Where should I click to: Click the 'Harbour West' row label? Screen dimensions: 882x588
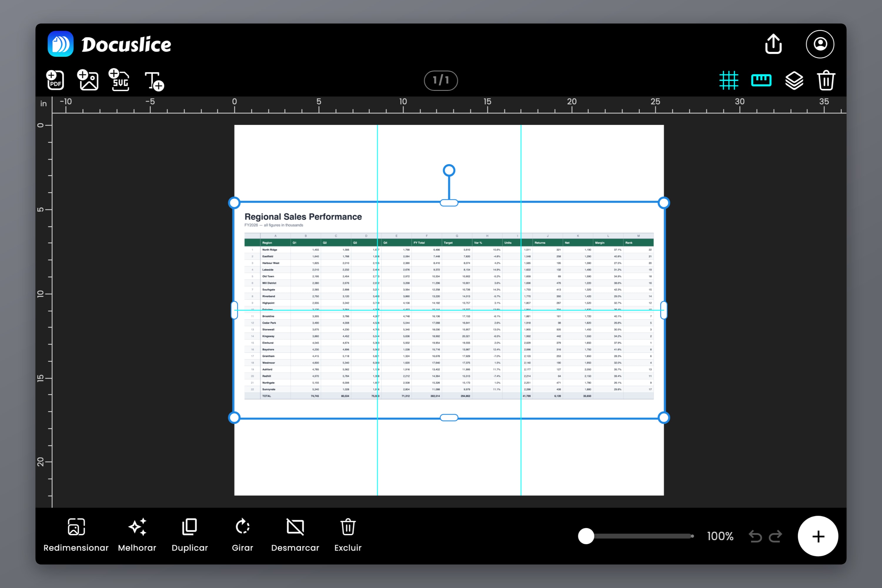click(x=271, y=263)
